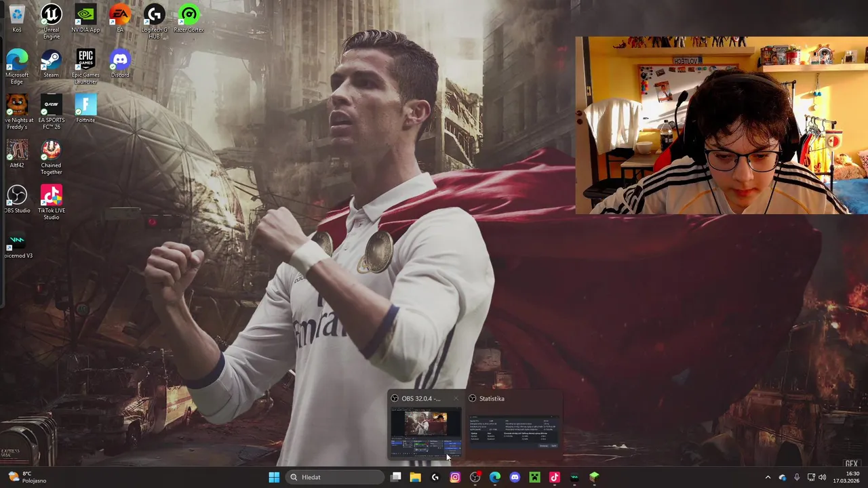Open Task View on the taskbar
Image resolution: width=868 pixels, height=488 pixels.
point(396,477)
